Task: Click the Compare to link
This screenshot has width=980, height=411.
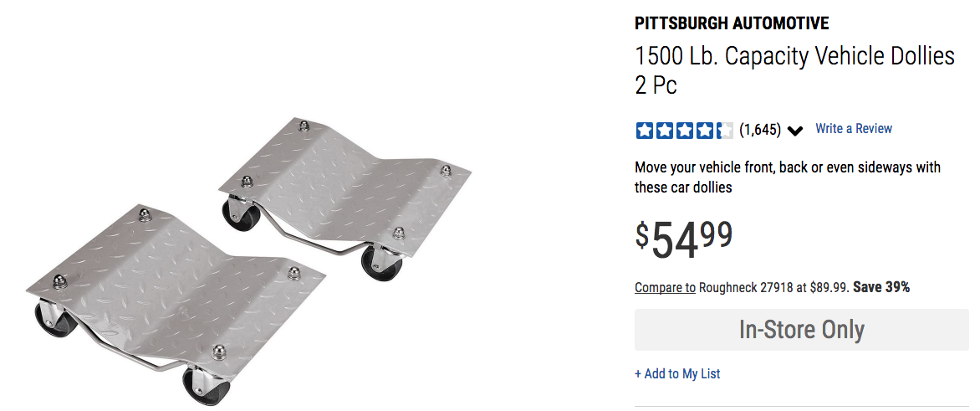Action: (x=665, y=287)
